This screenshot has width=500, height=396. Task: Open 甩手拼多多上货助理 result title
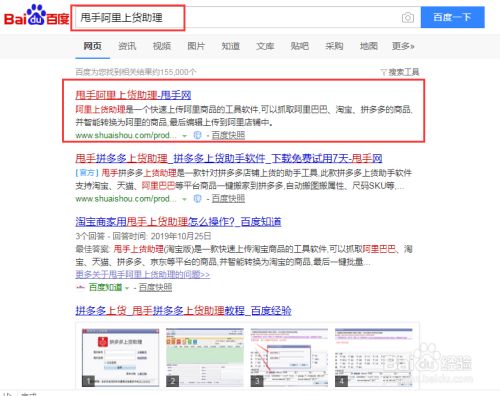coord(229,158)
